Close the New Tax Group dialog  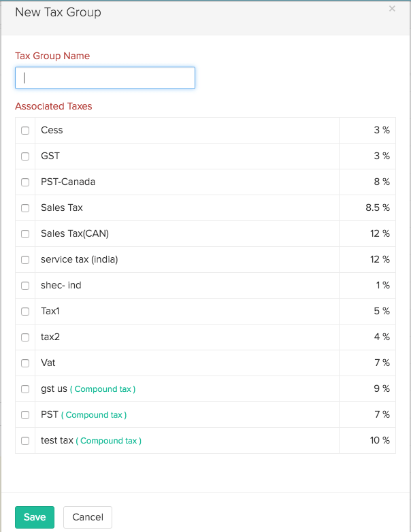(x=392, y=9)
